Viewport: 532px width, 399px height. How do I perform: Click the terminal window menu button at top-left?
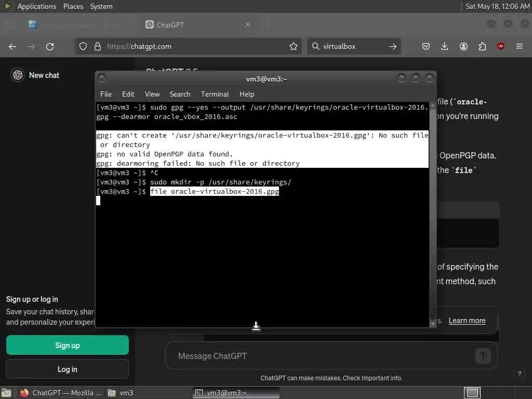pyautogui.click(x=102, y=78)
